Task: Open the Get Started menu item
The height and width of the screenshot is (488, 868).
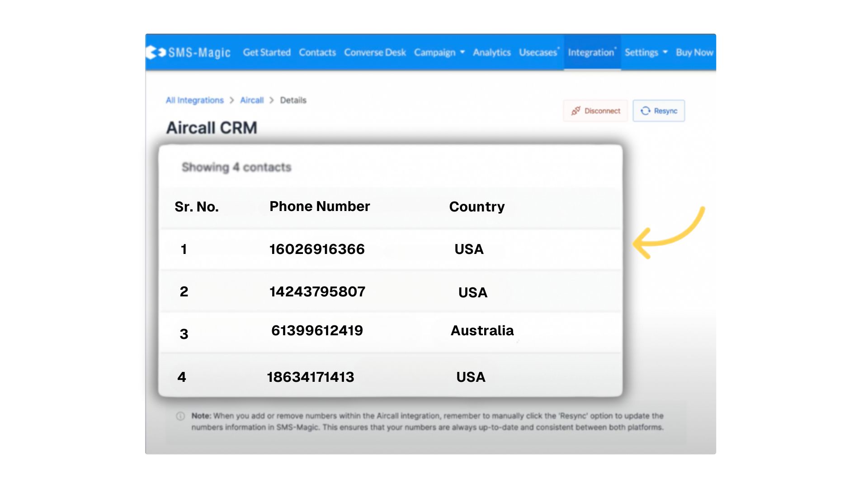Action: point(267,52)
